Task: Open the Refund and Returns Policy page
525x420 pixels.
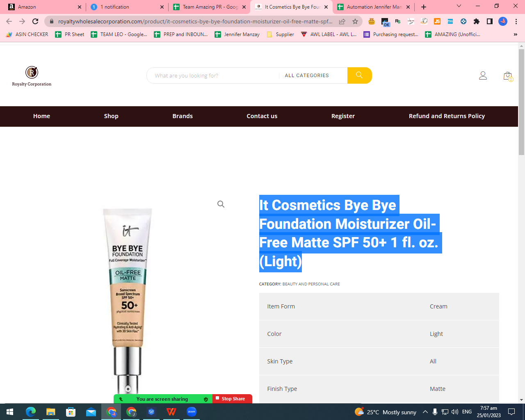Action: [447, 116]
